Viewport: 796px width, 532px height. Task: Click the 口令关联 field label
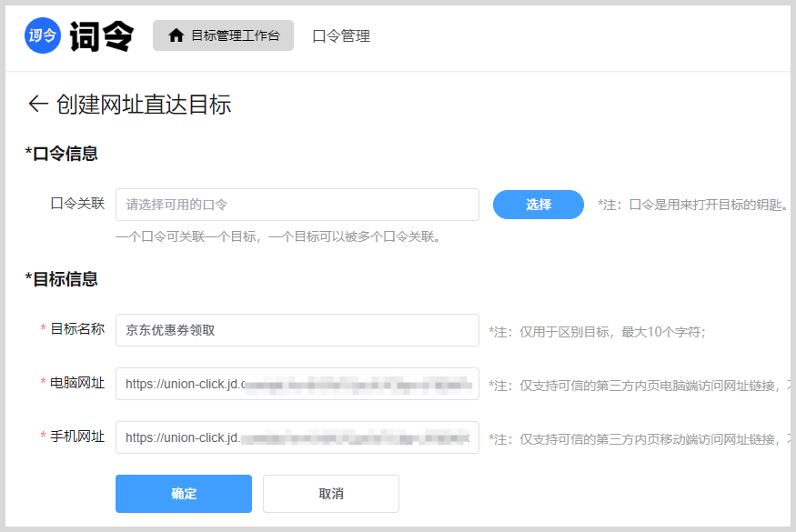[77, 204]
